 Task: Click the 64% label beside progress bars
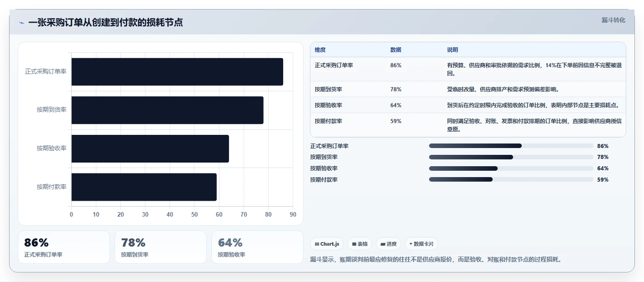point(603,168)
